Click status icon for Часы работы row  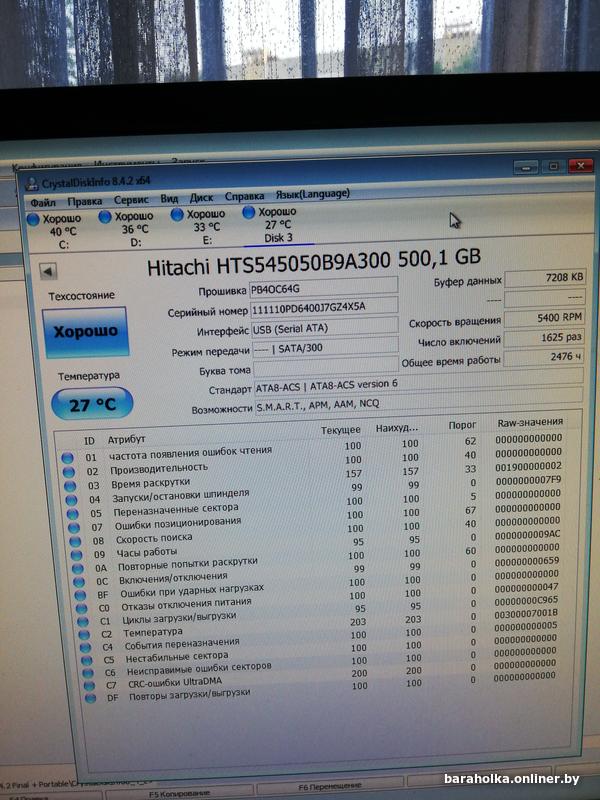point(77,555)
